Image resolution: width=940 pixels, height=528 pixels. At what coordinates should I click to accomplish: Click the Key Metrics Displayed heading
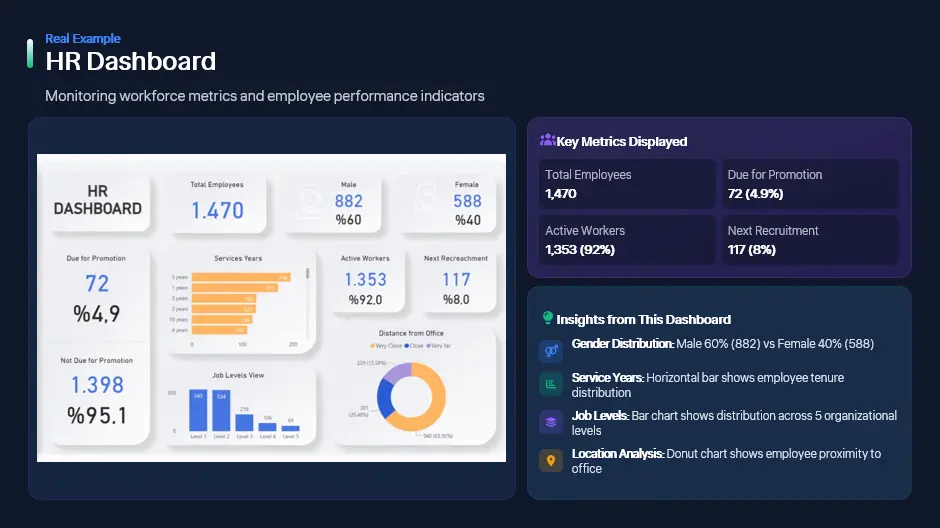pos(622,141)
